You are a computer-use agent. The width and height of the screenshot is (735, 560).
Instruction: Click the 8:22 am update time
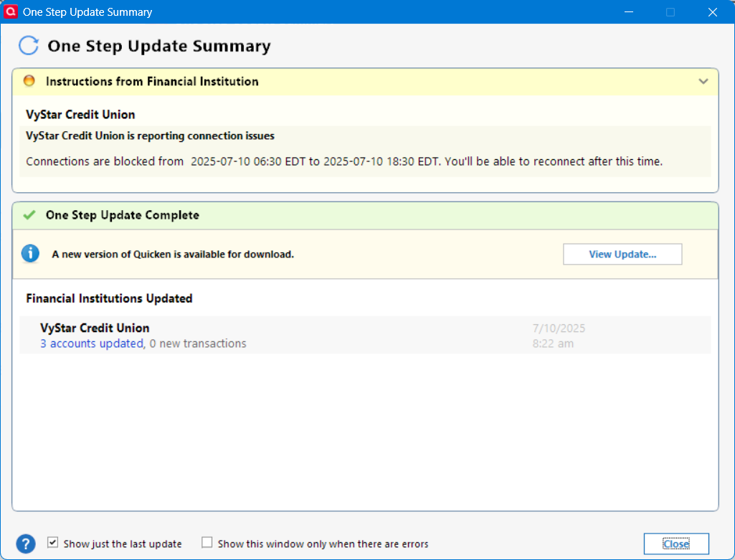tap(553, 343)
